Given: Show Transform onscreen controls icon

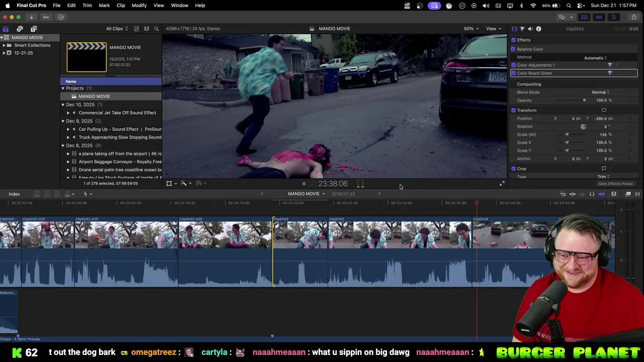Looking at the screenshot, I should point(604,110).
